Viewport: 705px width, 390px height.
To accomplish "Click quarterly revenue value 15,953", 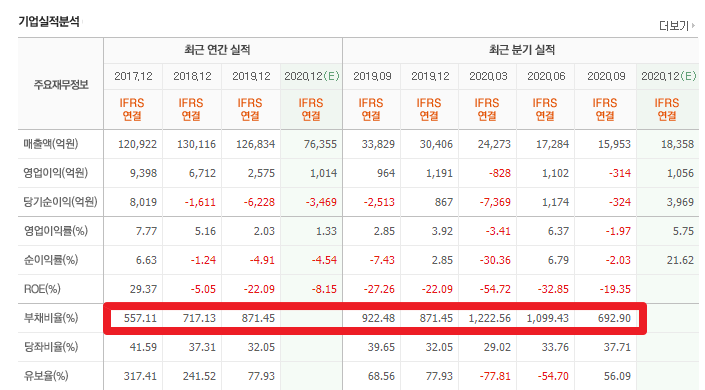I will pyautogui.click(x=614, y=144).
